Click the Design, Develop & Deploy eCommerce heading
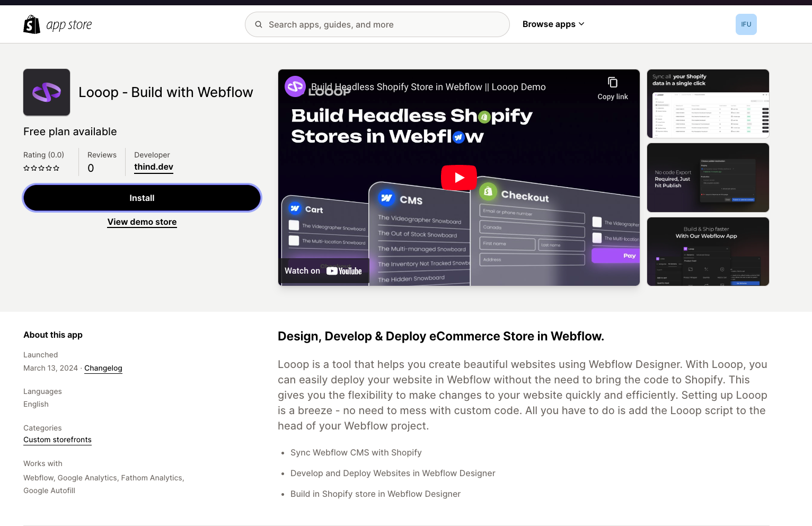 (441, 336)
